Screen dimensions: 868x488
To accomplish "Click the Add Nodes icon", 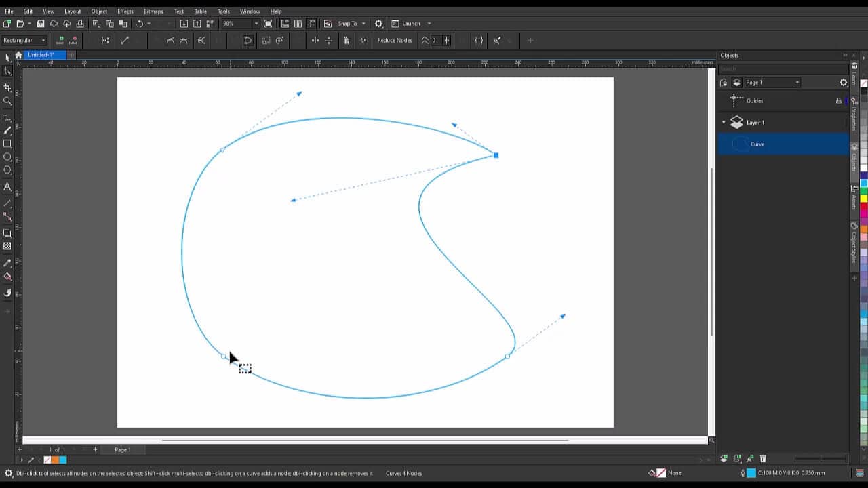I will click(60, 41).
